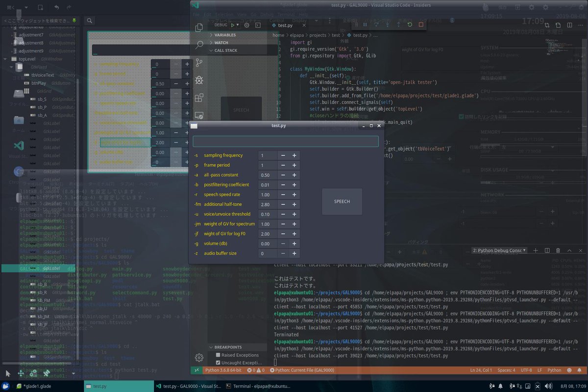588x392 pixels.
Task: Click the Manage gear in activity bar
Action: coord(199,357)
